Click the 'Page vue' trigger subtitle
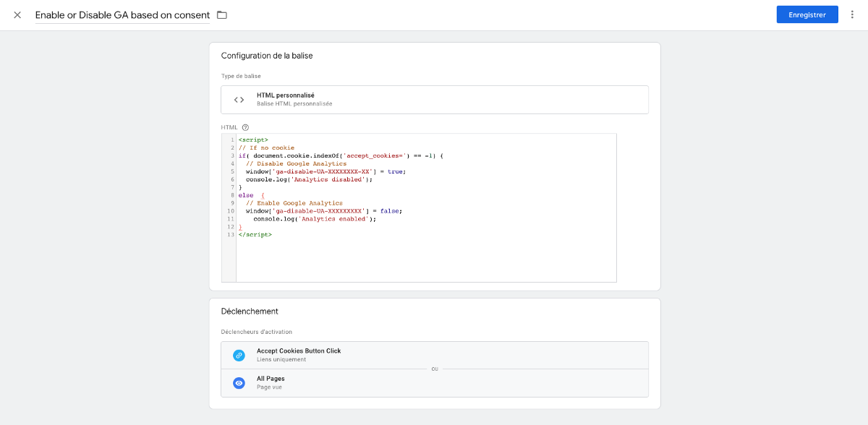Screen dimensions: 868x425 point(269,387)
